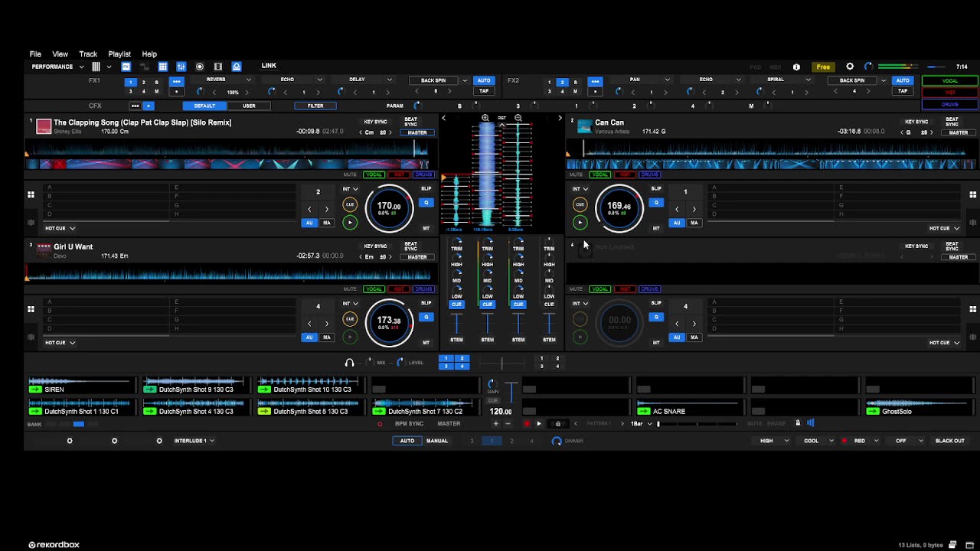This screenshot has height=551, width=980.
Task: Click the headphones icon below the mixer
Action: click(350, 363)
